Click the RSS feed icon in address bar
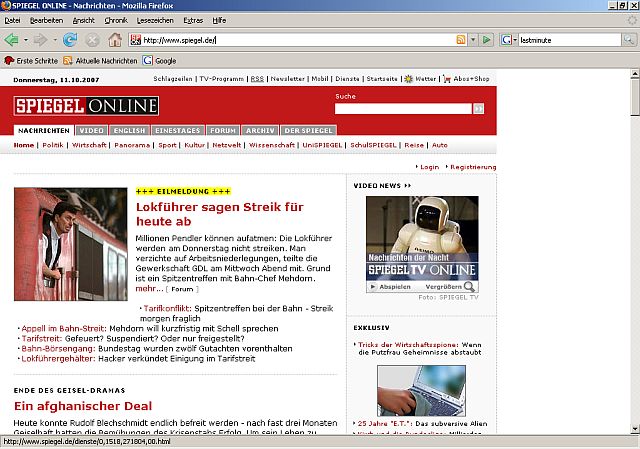The height and width of the screenshot is (449, 640). click(x=460, y=40)
